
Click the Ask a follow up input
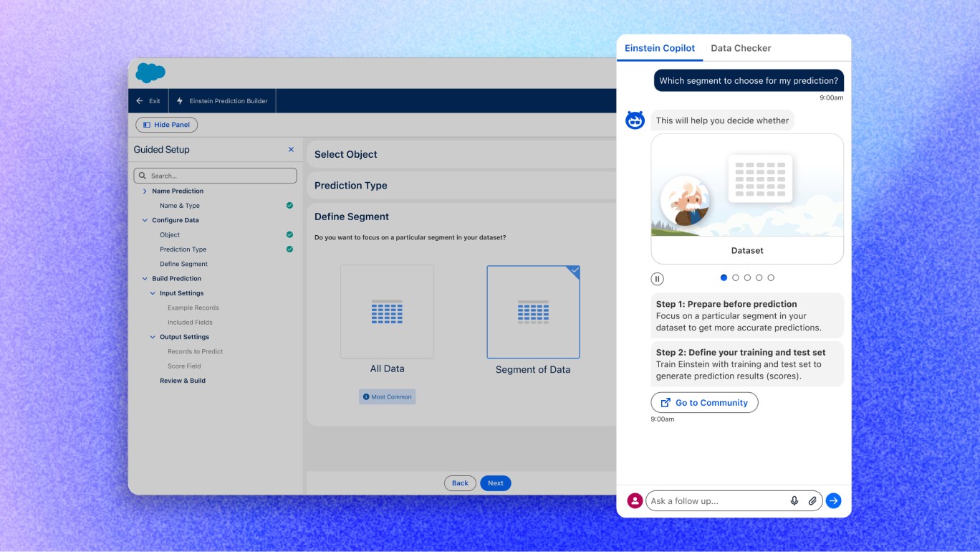[734, 500]
